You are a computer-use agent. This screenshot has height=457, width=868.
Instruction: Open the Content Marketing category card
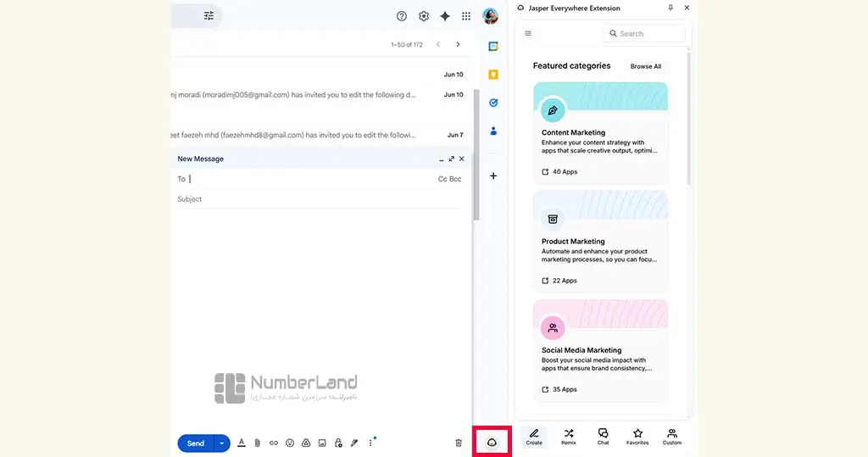(x=601, y=133)
